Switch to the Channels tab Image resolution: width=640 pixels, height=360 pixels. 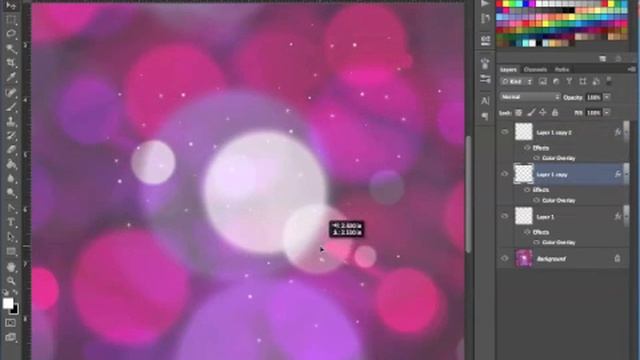(535, 69)
